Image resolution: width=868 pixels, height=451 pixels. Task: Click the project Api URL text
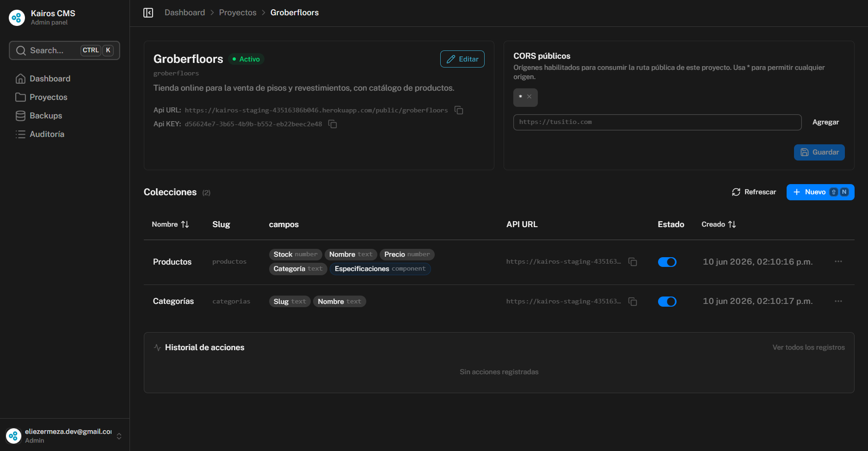click(x=316, y=110)
